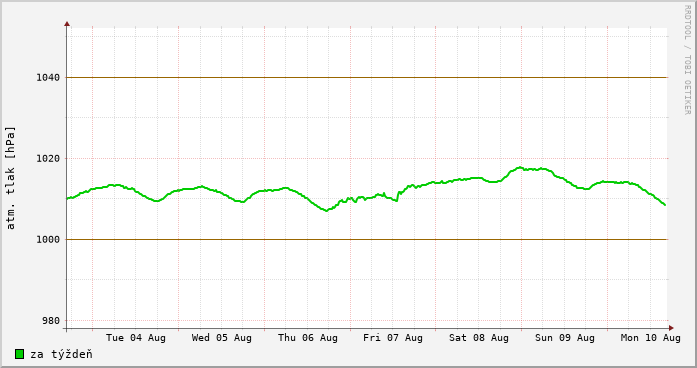This screenshot has height=368, width=697.
Task: Click the RRDTOOL / TOBI OETIKER watermark
Action: coord(687,60)
